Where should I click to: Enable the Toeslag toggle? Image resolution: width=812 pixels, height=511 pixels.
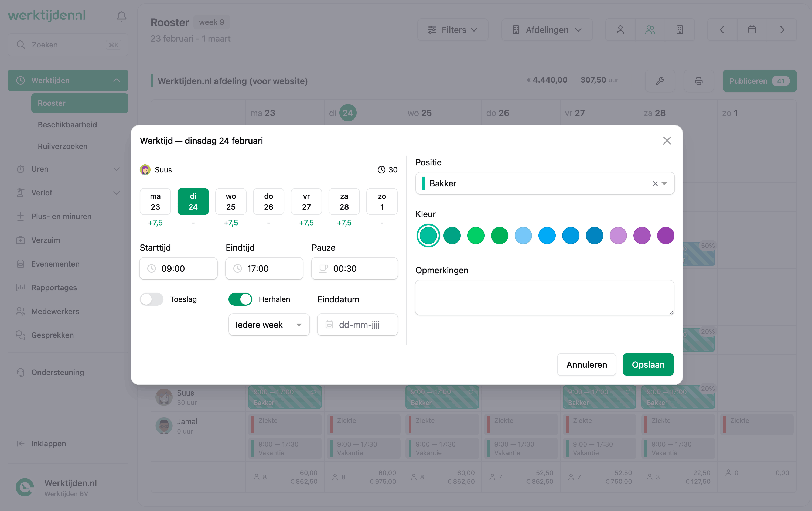(151, 299)
